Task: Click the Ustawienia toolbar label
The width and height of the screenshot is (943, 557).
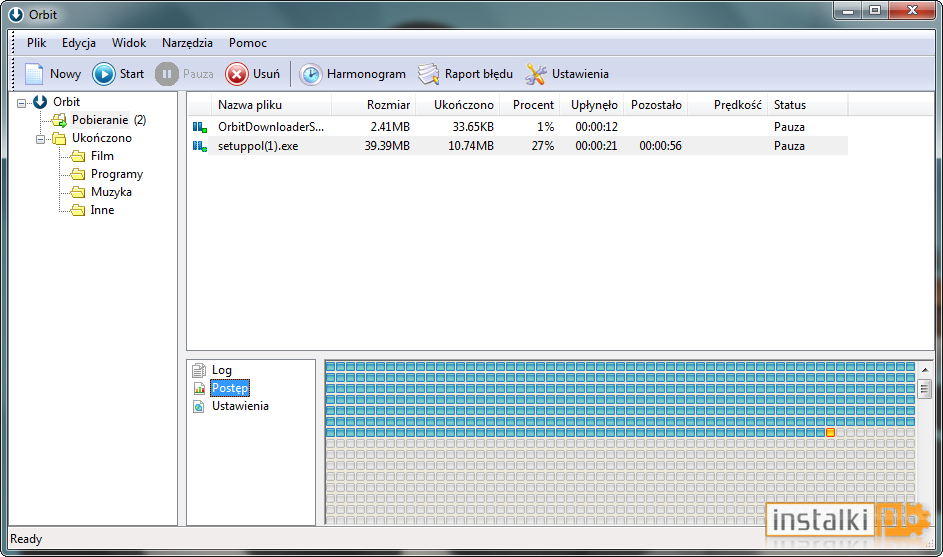Action: coord(580,74)
